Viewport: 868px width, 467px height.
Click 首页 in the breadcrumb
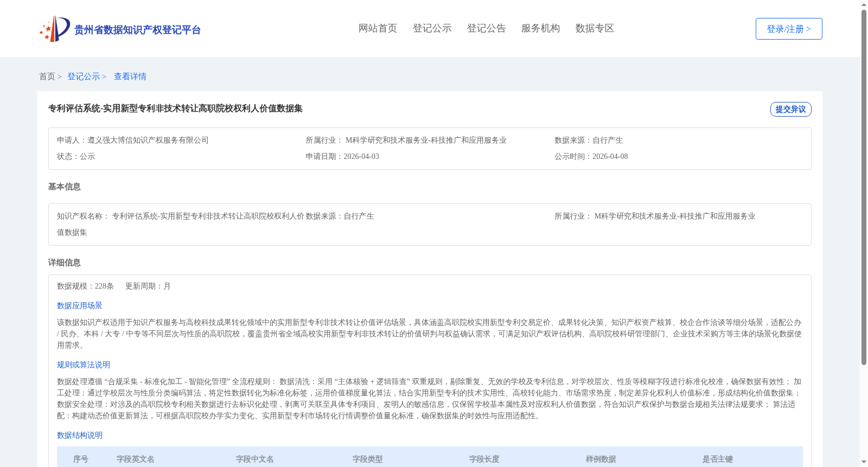(x=47, y=76)
